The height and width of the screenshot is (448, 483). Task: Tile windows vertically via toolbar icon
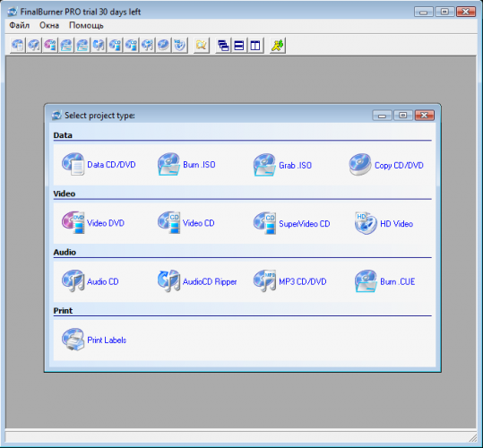click(x=255, y=46)
